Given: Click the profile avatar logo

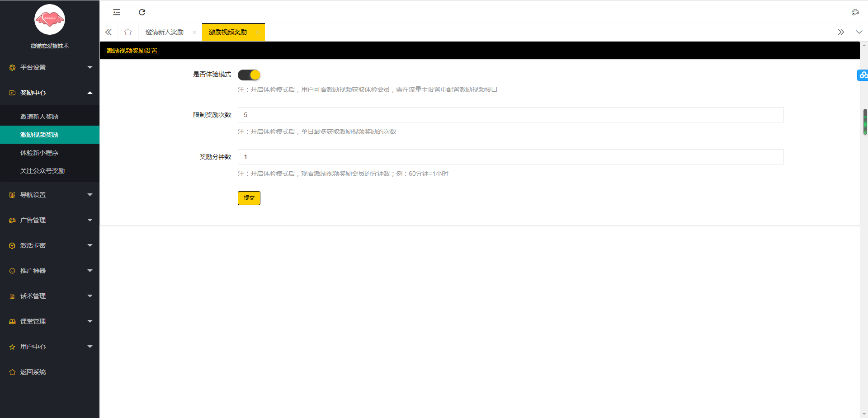Looking at the screenshot, I should pyautogui.click(x=50, y=19).
